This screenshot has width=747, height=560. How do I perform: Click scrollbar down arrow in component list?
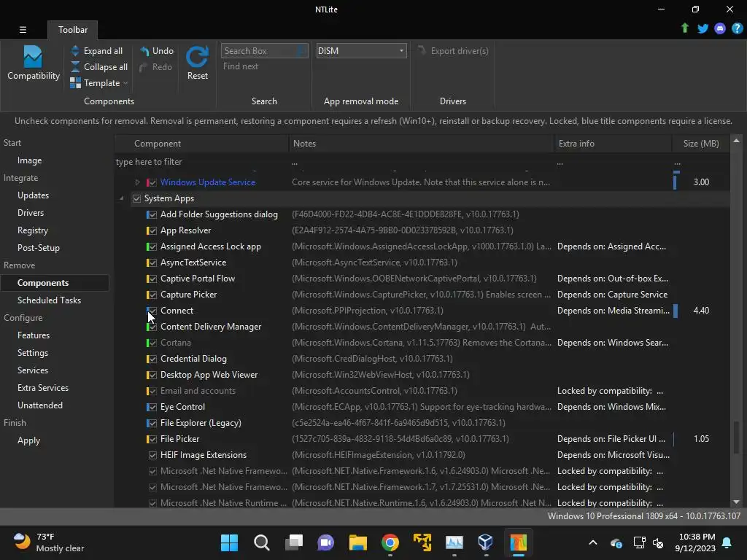736,502
